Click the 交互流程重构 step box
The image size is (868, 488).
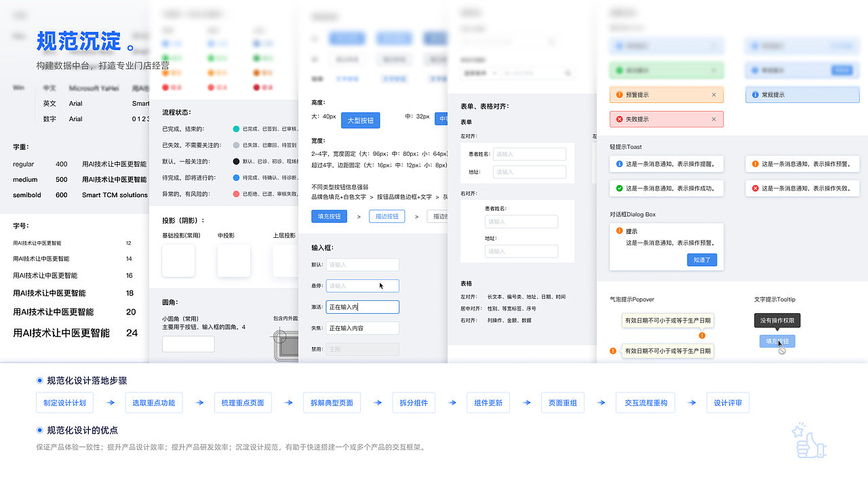(x=646, y=403)
